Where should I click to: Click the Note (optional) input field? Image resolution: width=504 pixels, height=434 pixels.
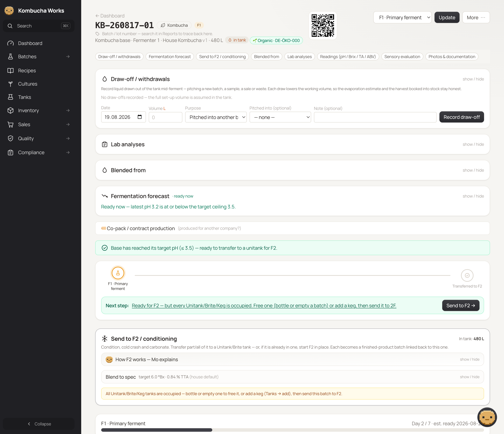pyautogui.click(x=375, y=117)
